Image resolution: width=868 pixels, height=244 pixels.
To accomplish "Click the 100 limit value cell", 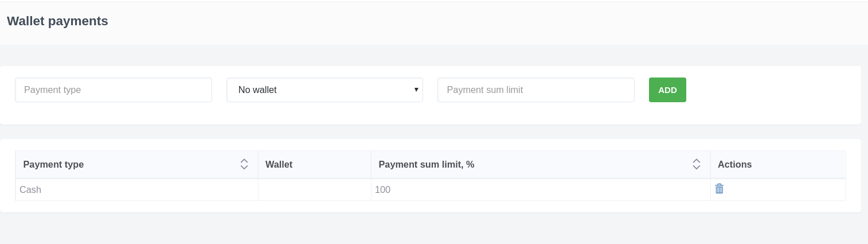I will click(x=383, y=190).
